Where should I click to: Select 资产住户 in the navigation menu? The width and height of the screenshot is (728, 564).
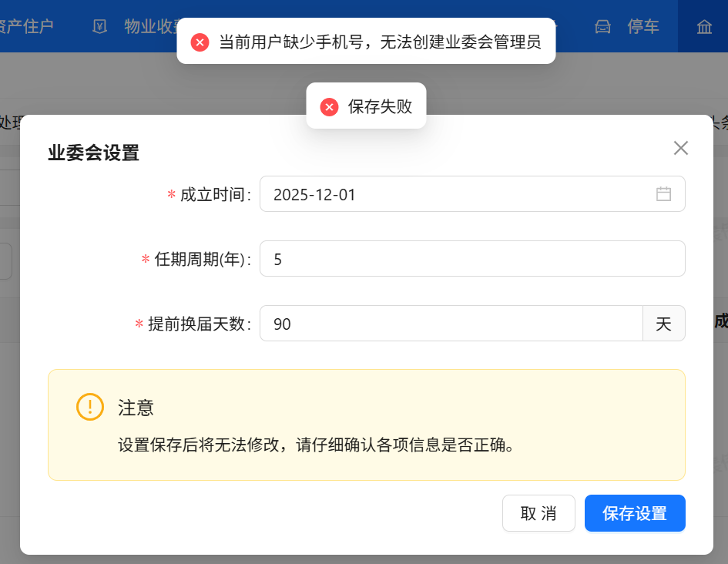27,26
